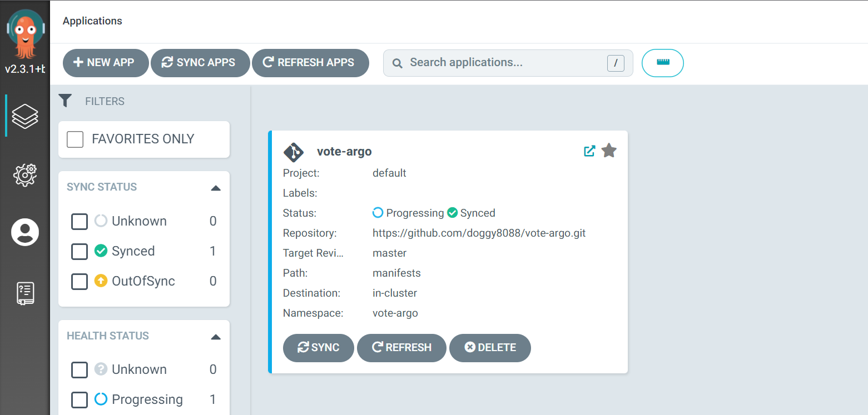Collapse the Sync Status filter section
Viewport: 868px width, 415px height.
click(216, 188)
